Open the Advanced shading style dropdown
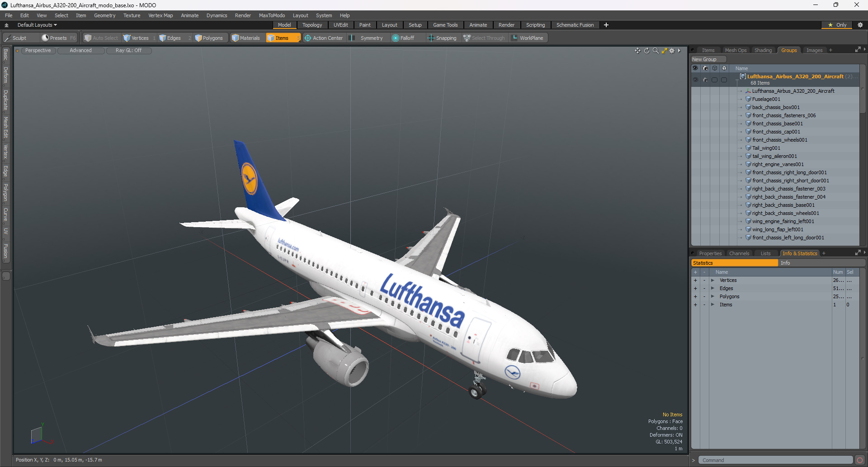This screenshot has height=467, width=868. point(80,51)
